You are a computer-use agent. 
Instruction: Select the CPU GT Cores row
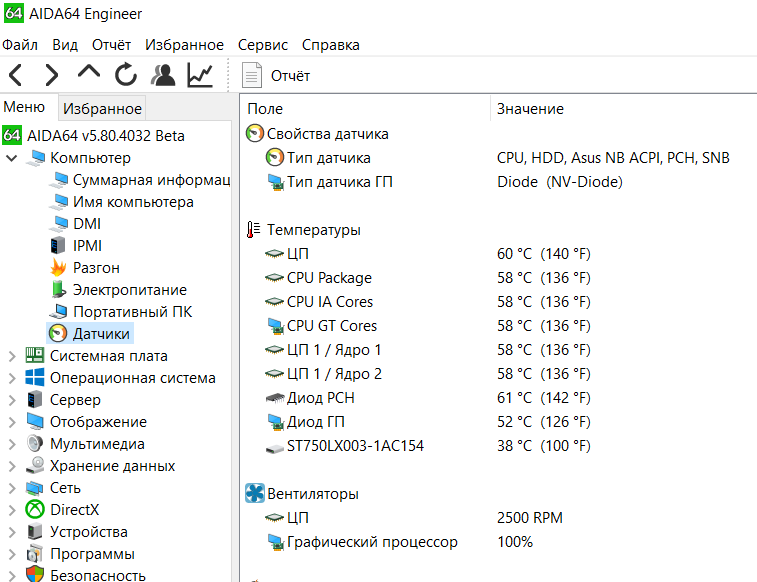tap(498, 326)
